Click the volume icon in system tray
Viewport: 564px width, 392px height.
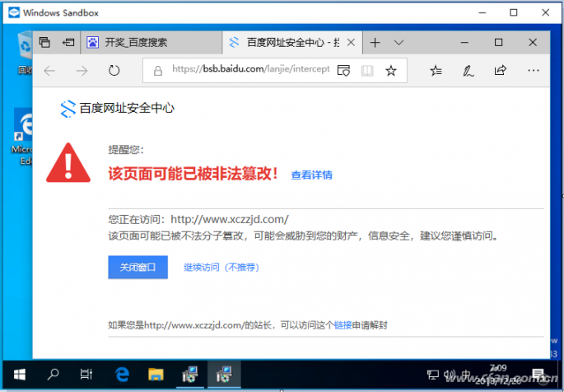coord(450,375)
